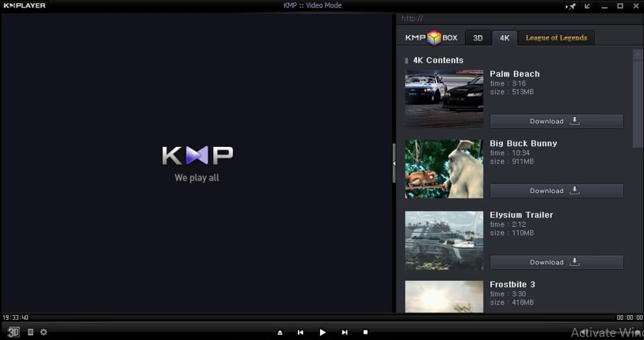
Task: Open the Elysium Trailer thumbnail
Action: 444,240
